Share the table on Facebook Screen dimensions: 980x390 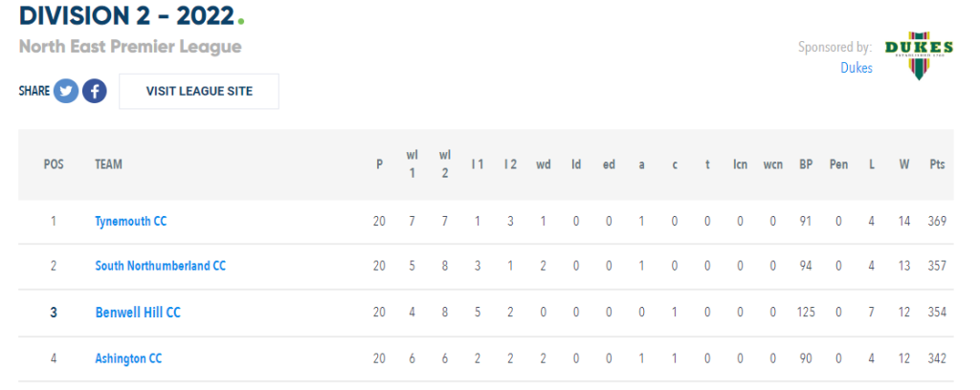tap(95, 91)
